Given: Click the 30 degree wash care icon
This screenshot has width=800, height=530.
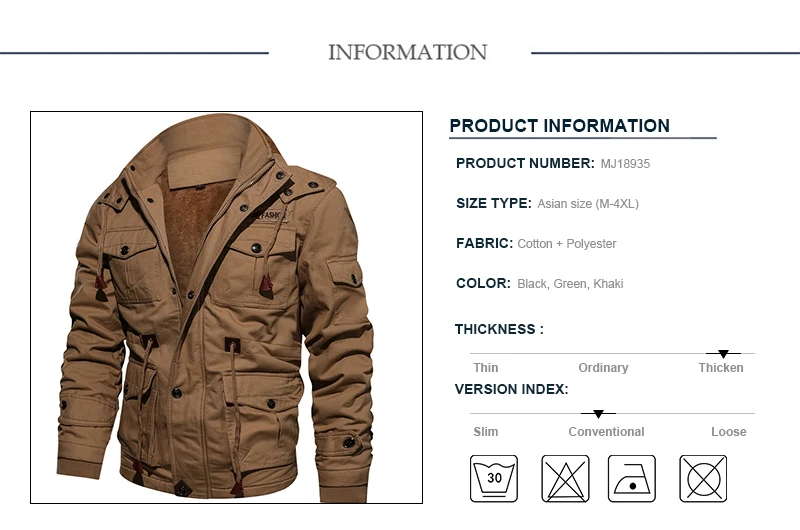Looking at the screenshot, I should [493, 478].
